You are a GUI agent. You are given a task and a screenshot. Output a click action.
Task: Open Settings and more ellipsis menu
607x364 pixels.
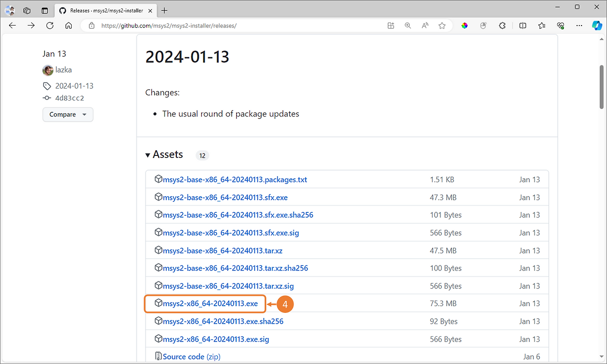tap(579, 26)
